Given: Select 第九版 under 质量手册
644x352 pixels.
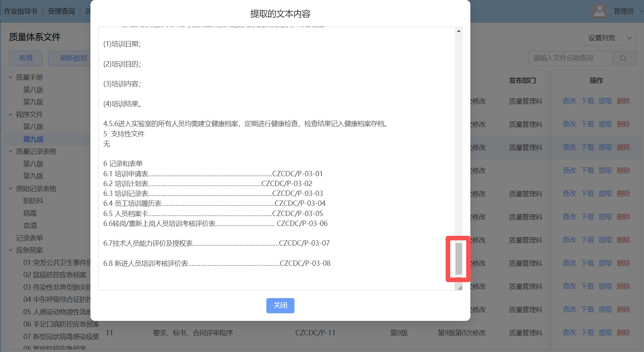Looking at the screenshot, I should click(33, 102).
